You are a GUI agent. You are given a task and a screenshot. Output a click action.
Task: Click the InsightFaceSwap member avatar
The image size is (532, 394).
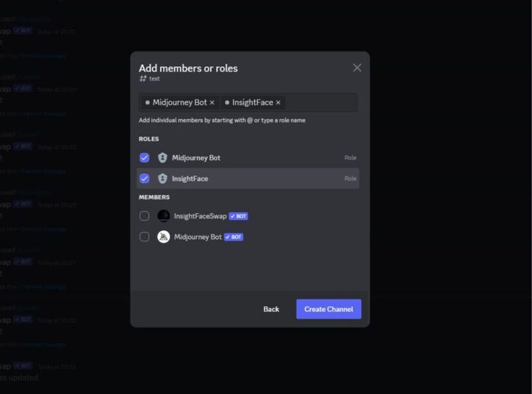pyautogui.click(x=163, y=216)
